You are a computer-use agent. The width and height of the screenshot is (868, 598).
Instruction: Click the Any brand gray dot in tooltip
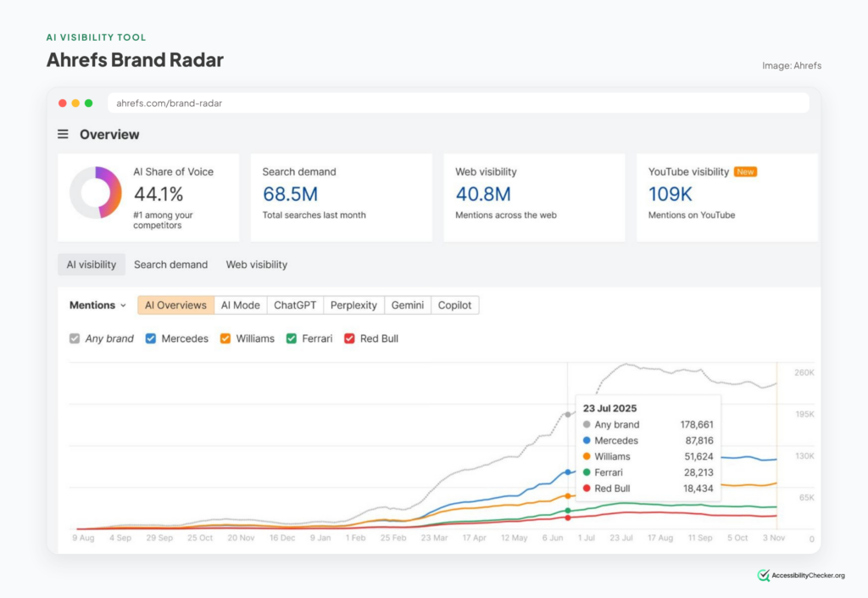coord(587,425)
